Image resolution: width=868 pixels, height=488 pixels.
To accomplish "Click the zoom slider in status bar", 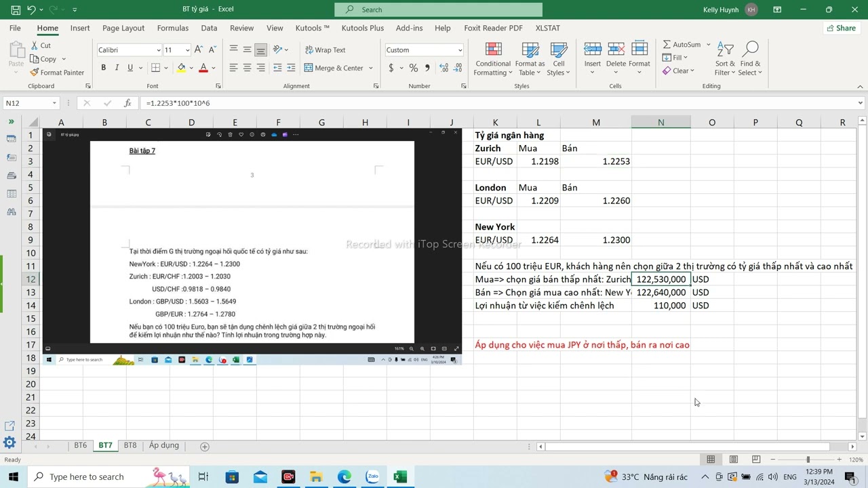I will point(808,460).
